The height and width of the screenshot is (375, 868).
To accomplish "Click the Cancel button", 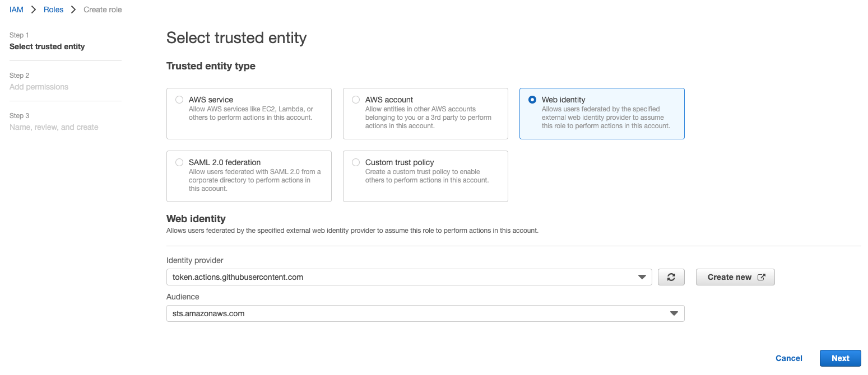I will coord(788,358).
